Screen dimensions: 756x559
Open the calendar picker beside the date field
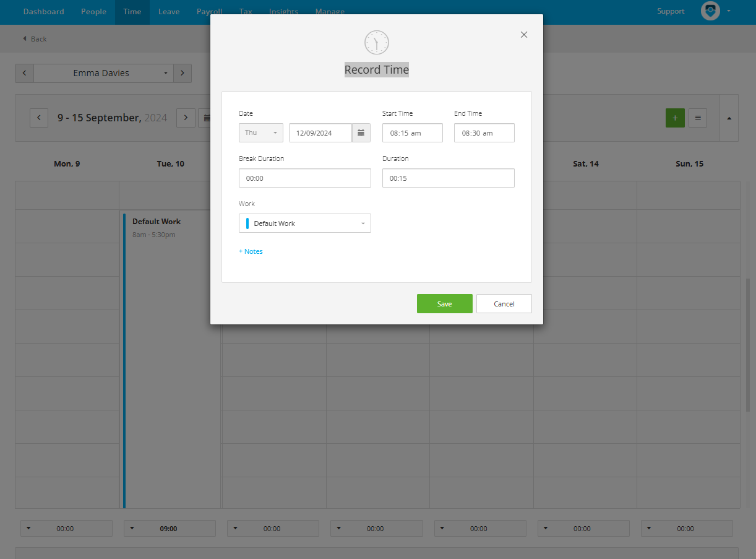click(x=361, y=132)
